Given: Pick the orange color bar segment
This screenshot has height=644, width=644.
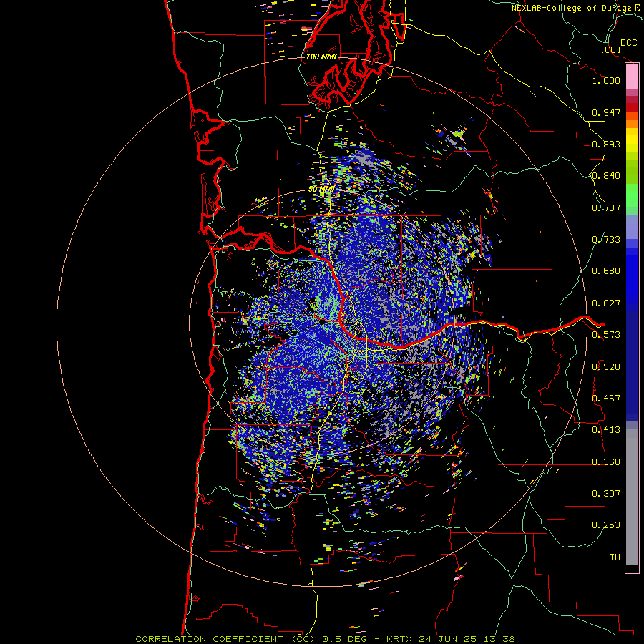Looking at the screenshot, I should tap(632, 124).
